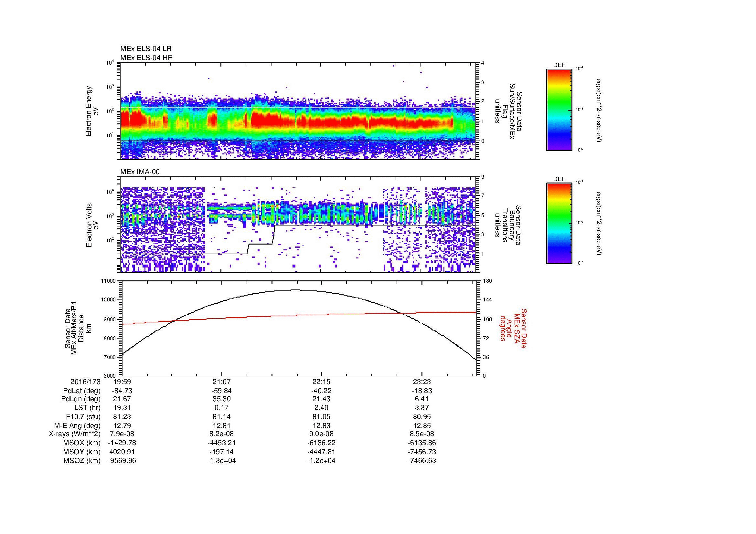Screen dimensions: 756x534
Task: Click MSOZ value '-7466.63'
Action: 422,461
